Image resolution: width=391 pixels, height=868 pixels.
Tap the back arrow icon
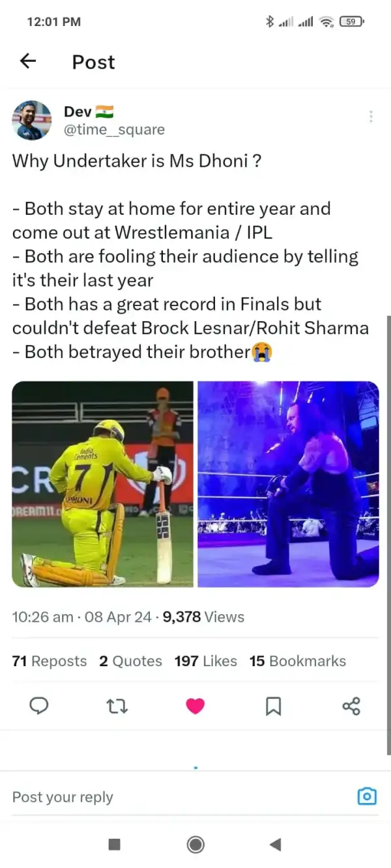tap(27, 61)
